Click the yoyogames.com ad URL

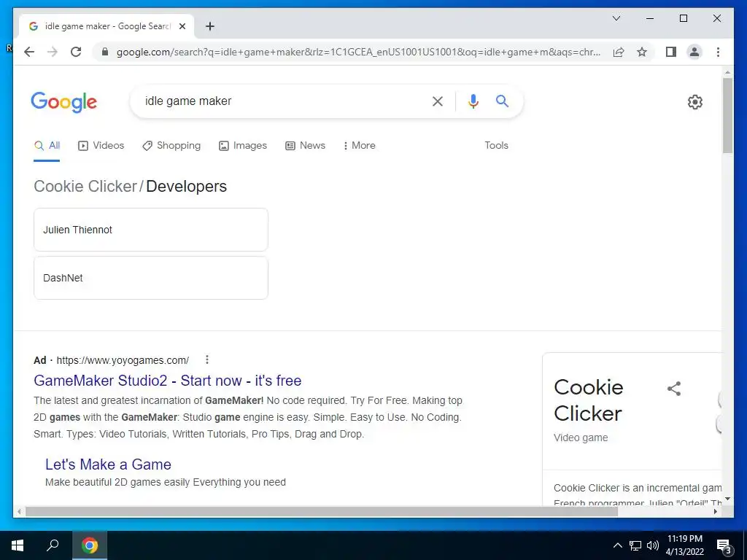point(123,360)
